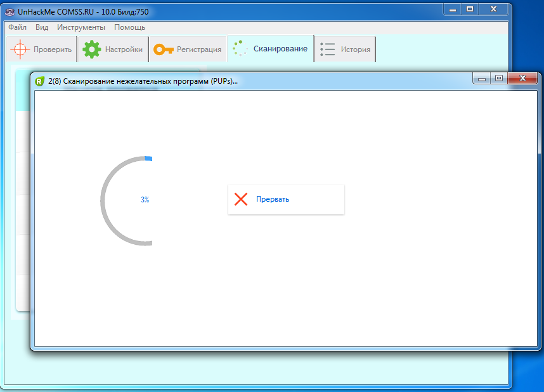544x392 pixels.
Task: Click the UnHackMe app icon in title bar
Action: click(x=10, y=12)
